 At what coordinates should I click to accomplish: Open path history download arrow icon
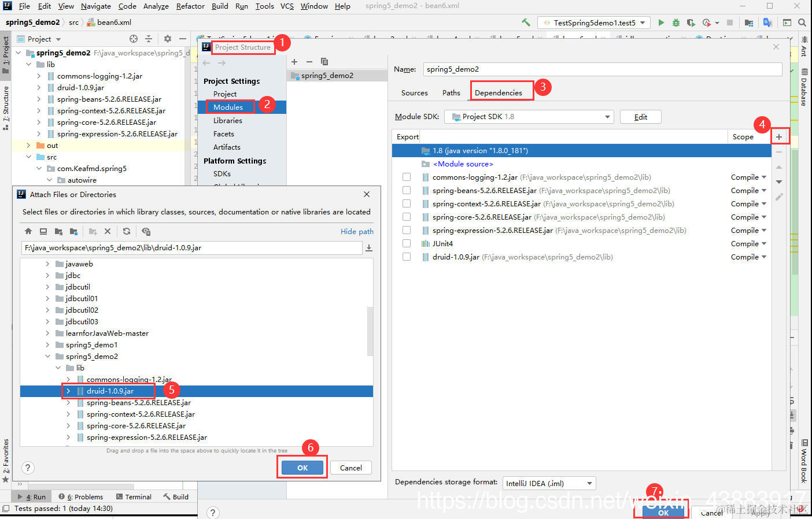click(x=369, y=248)
